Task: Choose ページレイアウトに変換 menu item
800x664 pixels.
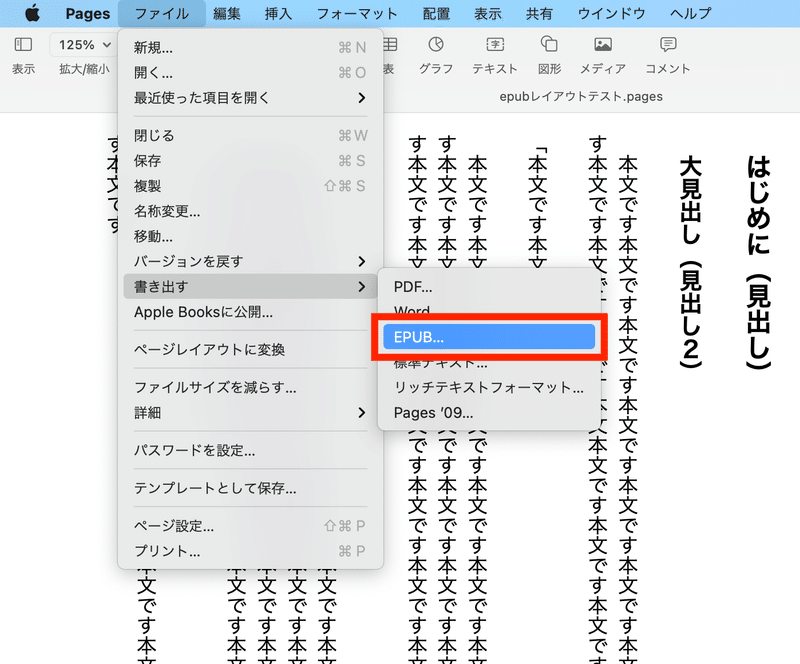Action: [251, 350]
